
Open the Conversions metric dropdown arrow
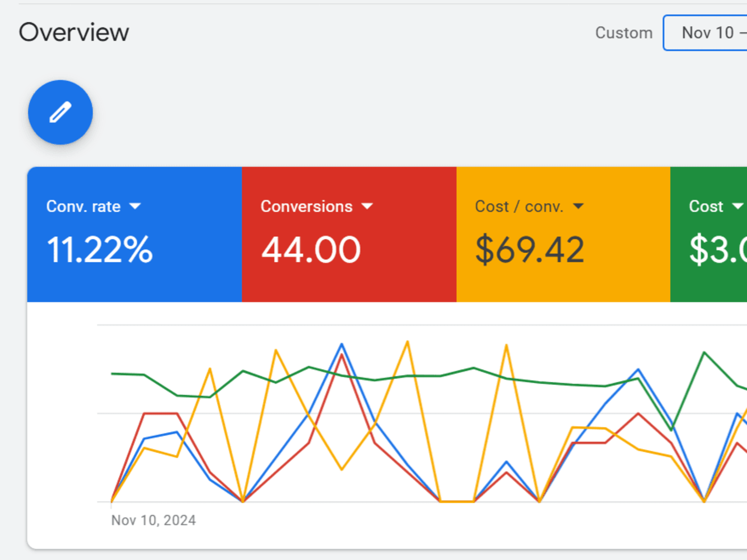(x=367, y=206)
